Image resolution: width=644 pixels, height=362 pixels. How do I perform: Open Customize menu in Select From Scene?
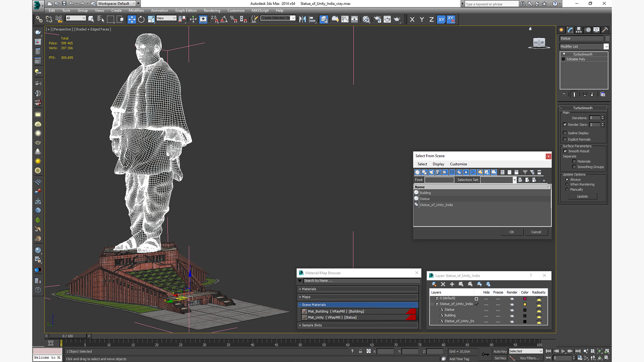point(458,164)
